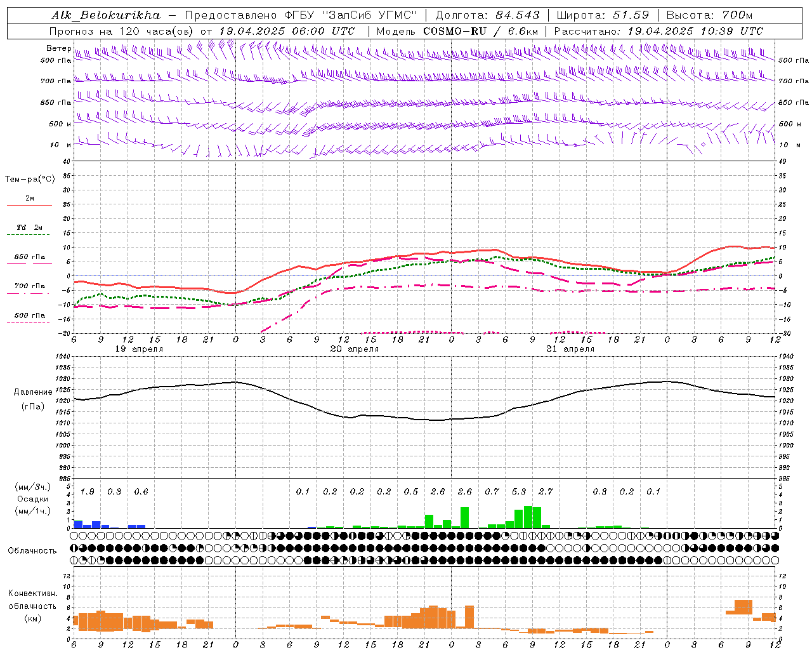The width and height of the screenshot is (812, 650).
Task: Click the precipitation total 1.9
Action: [x=88, y=492]
